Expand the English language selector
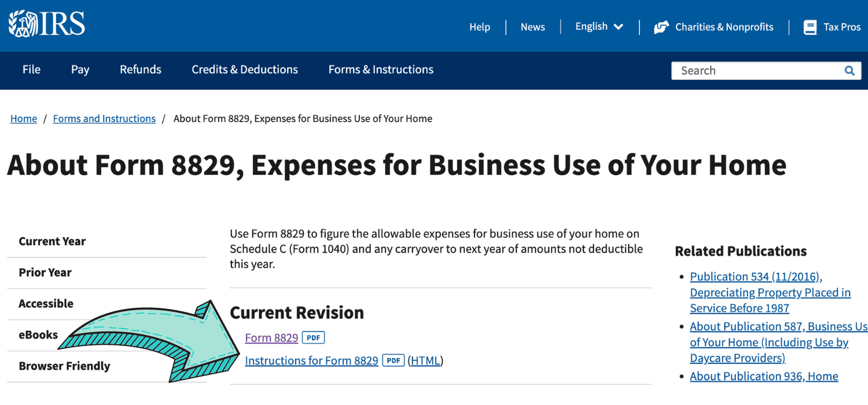The image size is (868, 405). 599,26
